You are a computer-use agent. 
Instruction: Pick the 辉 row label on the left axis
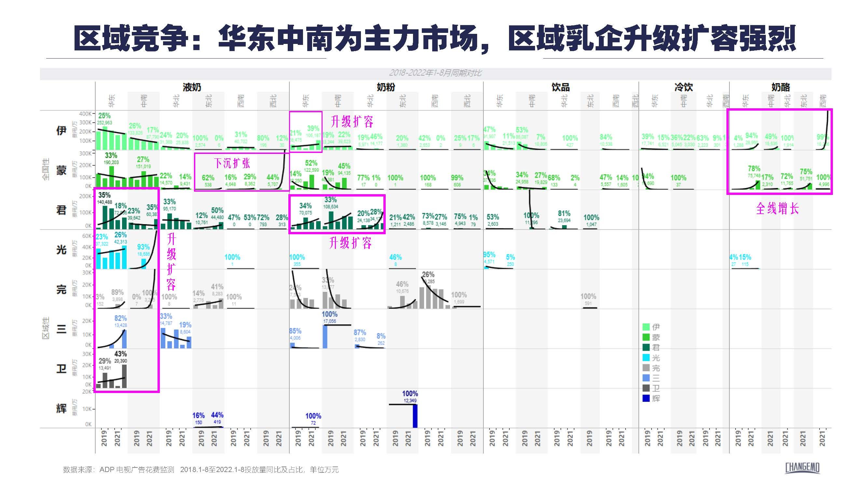coord(61,409)
